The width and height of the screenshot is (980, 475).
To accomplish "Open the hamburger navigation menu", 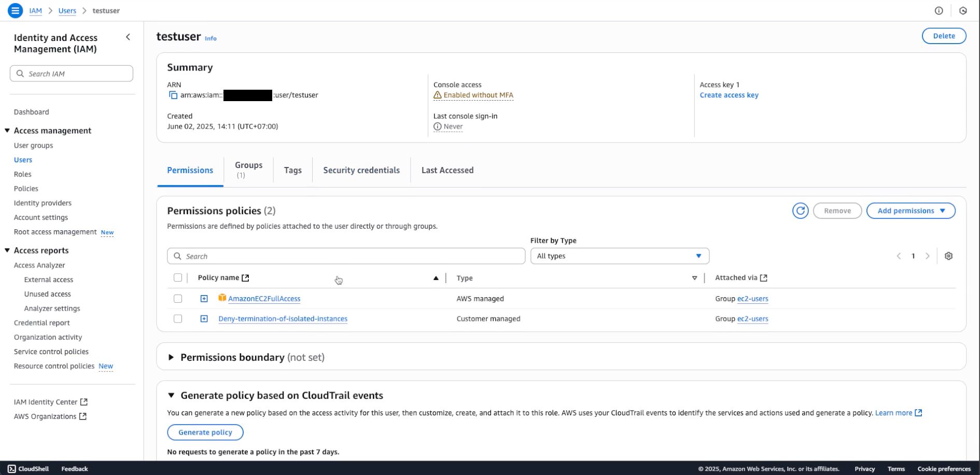I will tap(16, 10).
